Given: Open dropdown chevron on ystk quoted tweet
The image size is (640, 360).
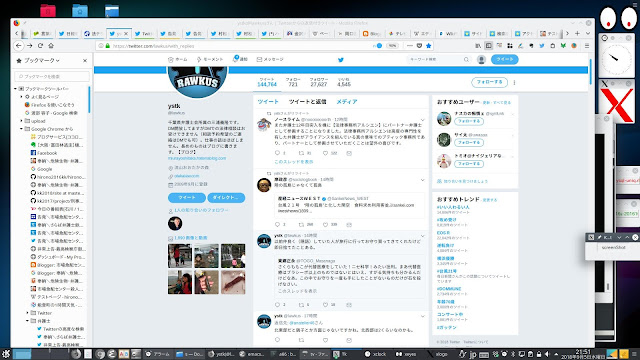Looking at the screenshot, I should [x=422, y=236].
